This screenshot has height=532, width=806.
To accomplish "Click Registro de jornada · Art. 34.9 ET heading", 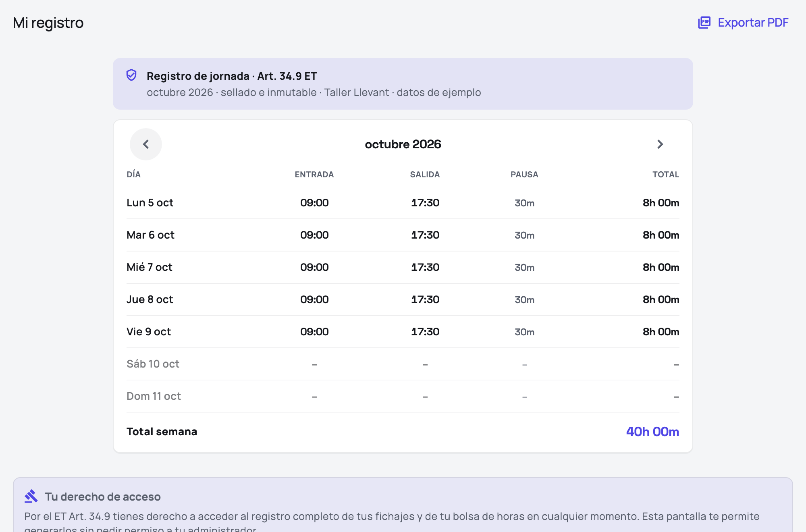I will (232, 76).
